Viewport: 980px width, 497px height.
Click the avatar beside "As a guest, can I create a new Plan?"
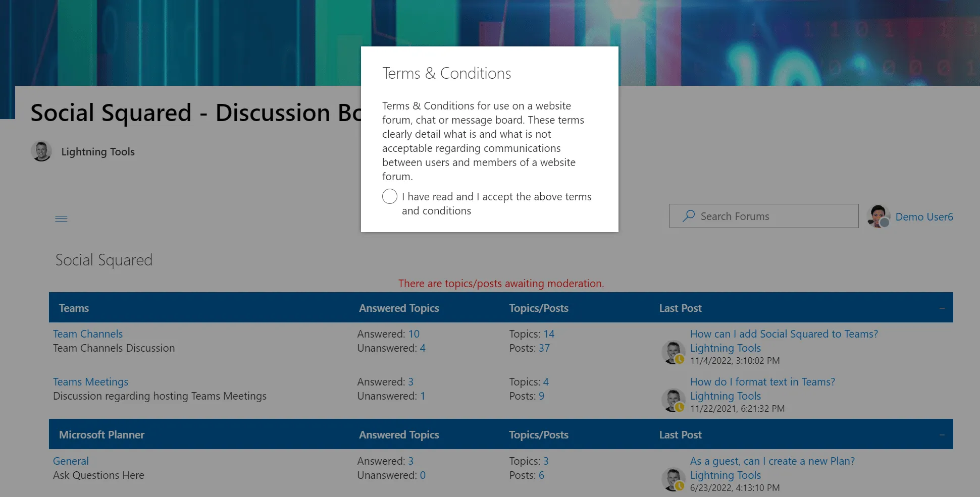(x=673, y=479)
